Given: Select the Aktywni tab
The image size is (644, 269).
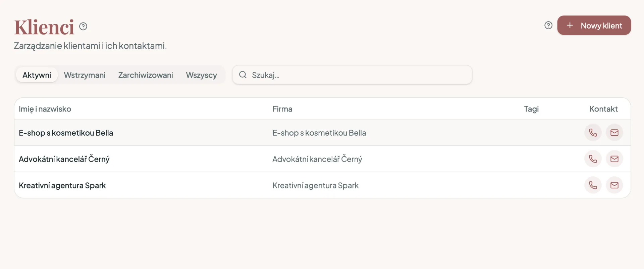Looking at the screenshot, I should point(37,75).
